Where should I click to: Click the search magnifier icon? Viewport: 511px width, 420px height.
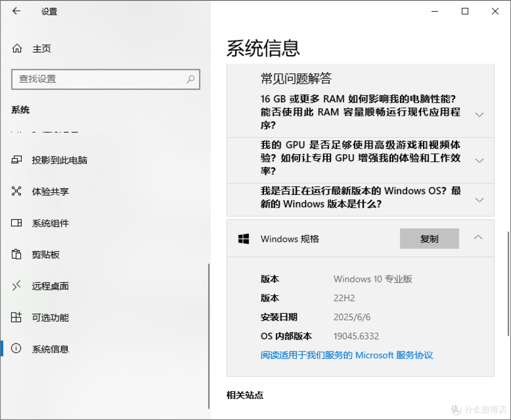pyautogui.click(x=190, y=79)
